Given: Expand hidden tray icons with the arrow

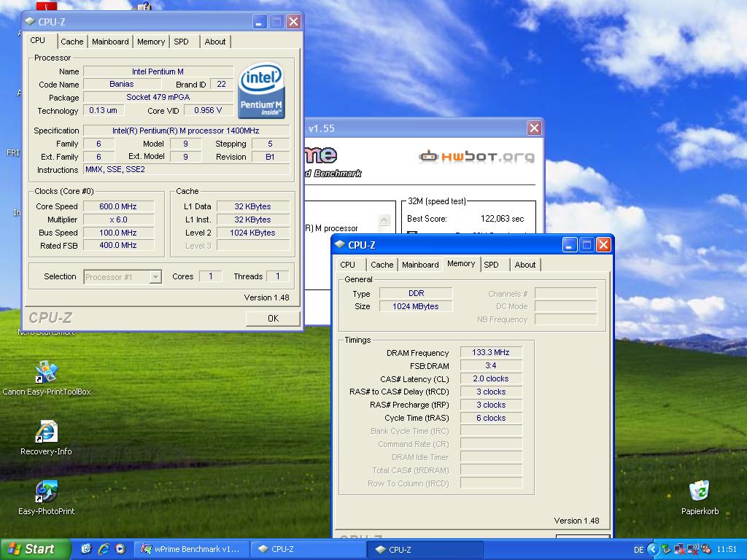Looking at the screenshot, I should coord(653,550).
